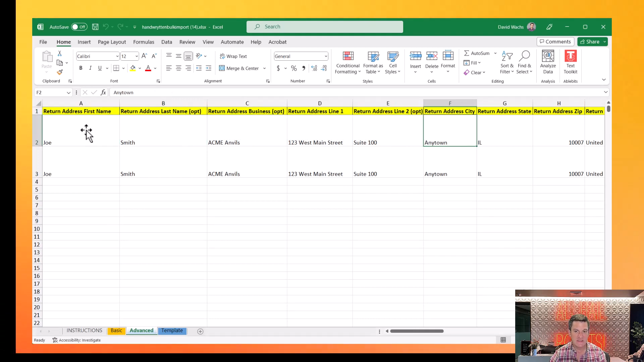Viewport: 644px width, 362px height.
Task: Click the Comments button
Action: point(555,42)
